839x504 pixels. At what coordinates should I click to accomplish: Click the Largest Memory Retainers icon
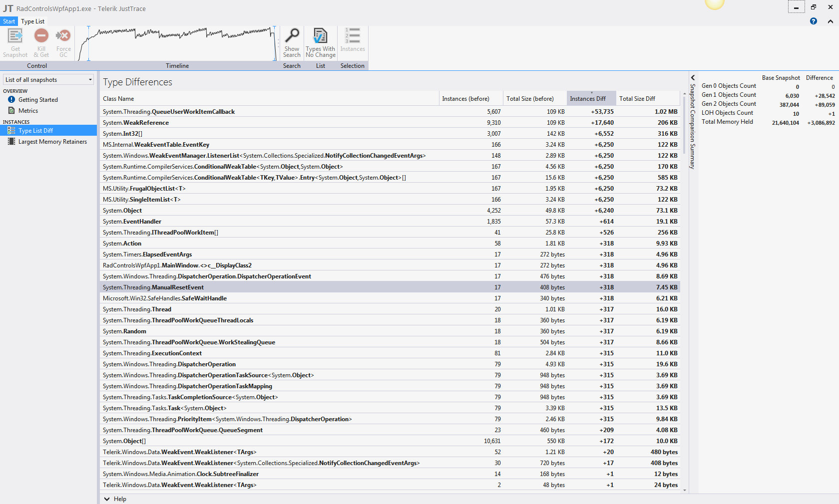pos(11,142)
